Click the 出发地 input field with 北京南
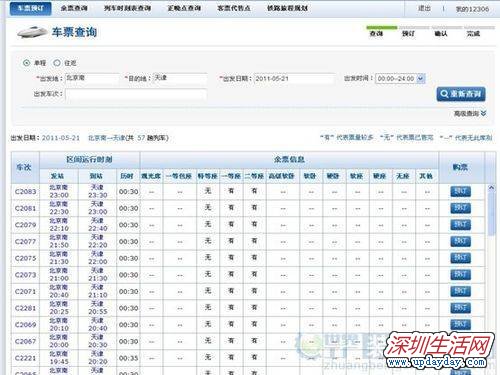The height and width of the screenshot is (375, 500). (92, 79)
